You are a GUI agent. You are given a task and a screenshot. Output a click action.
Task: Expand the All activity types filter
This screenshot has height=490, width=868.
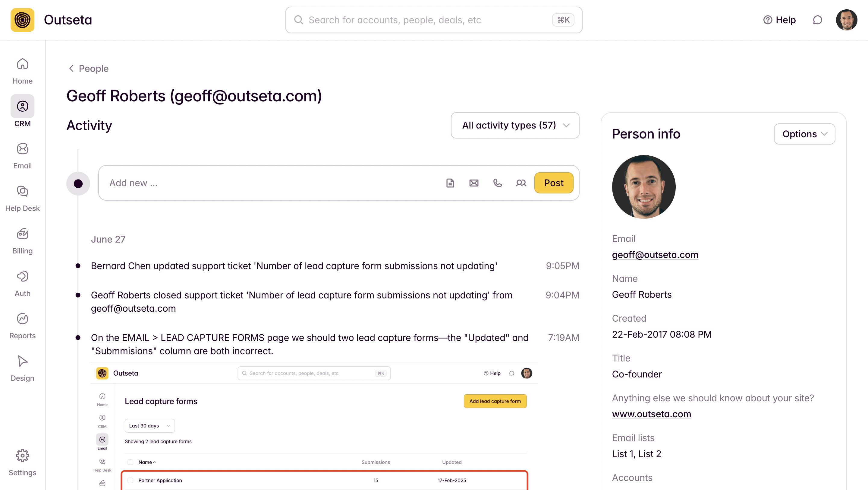515,126
